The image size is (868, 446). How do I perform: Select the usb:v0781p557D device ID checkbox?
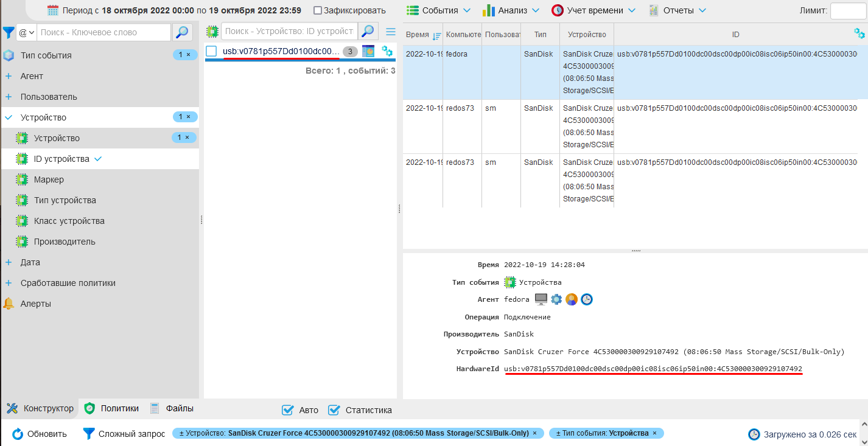(x=211, y=52)
